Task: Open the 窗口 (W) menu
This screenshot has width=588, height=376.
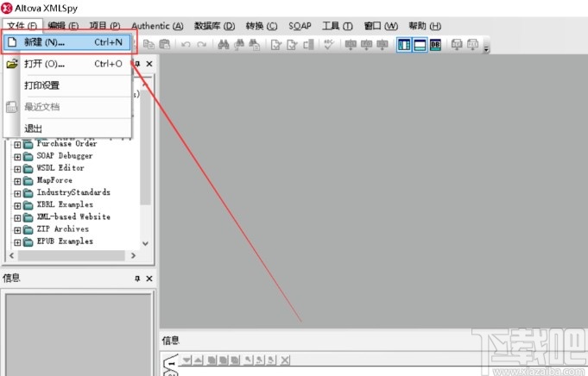Action: 381,26
